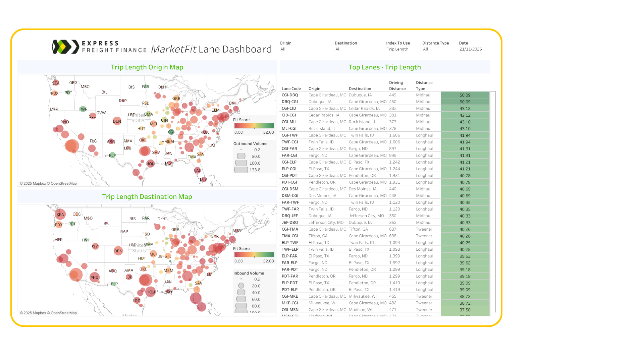Click the DEN bubble on origin map
This screenshot has height=362, width=644.
tap(117, 121)
